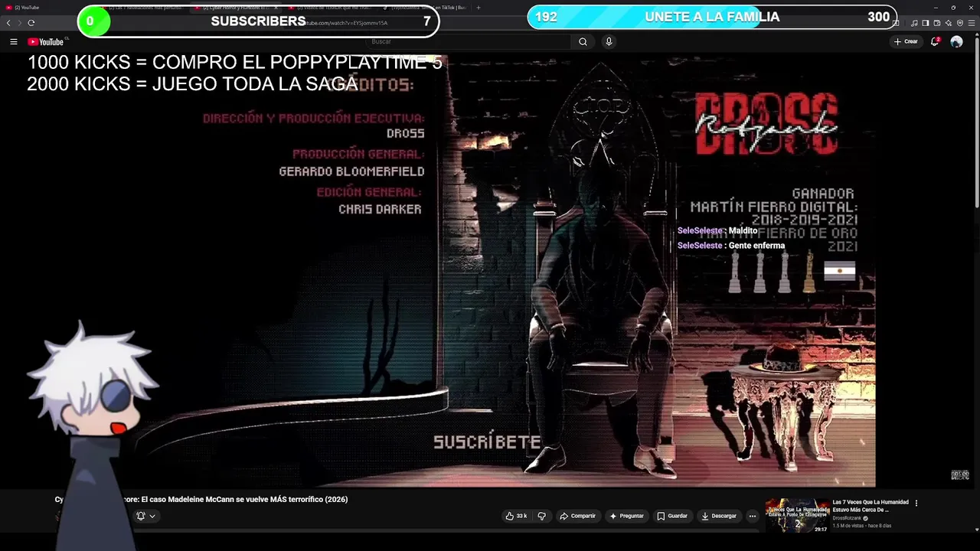
Task: Dislike the video
Action: coord(541,516)
